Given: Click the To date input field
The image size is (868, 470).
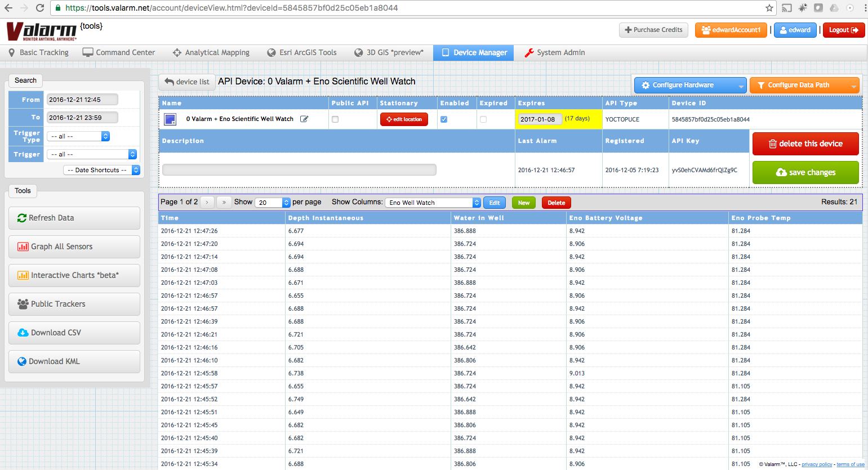Looking at the screenshot, I should (82, 117).
